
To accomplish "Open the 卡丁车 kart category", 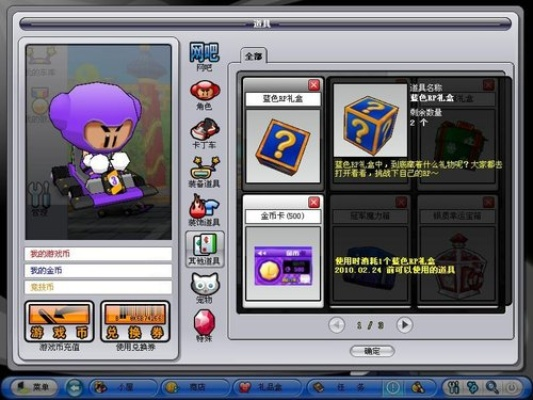I will click(204, 133).
